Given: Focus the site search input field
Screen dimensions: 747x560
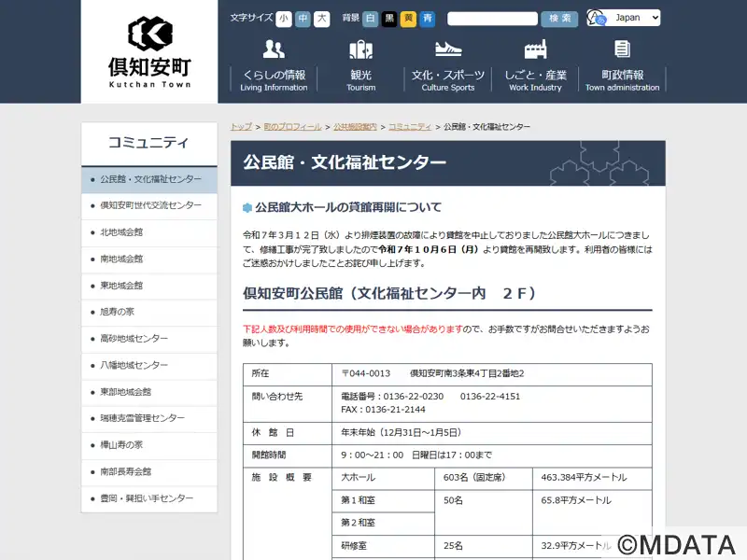Looking at the screenshot, I should (493, 19).
